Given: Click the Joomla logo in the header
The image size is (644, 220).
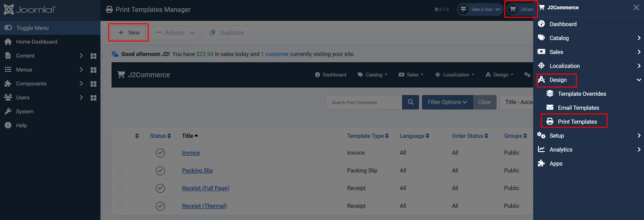Looking at the screenshot, I should (30, 10).
